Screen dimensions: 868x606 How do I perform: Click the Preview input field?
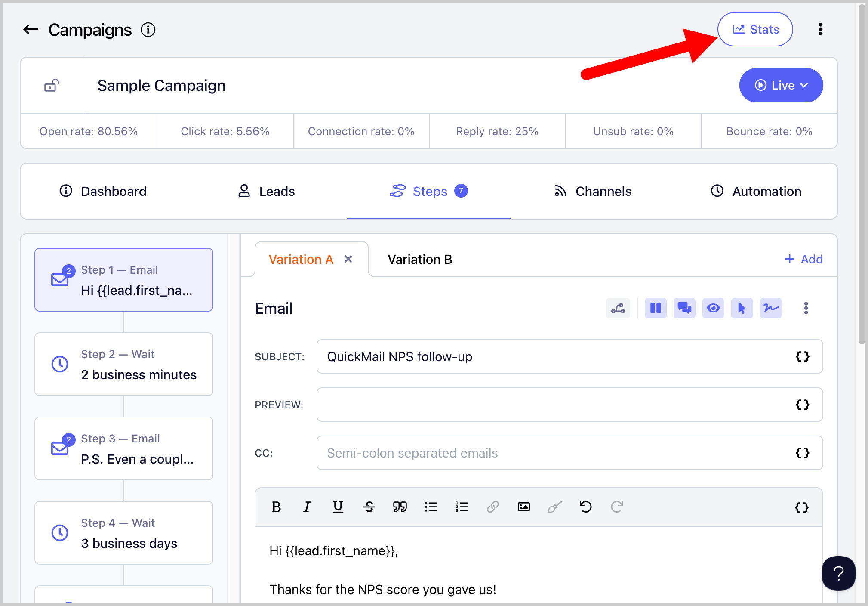(570, 405)
